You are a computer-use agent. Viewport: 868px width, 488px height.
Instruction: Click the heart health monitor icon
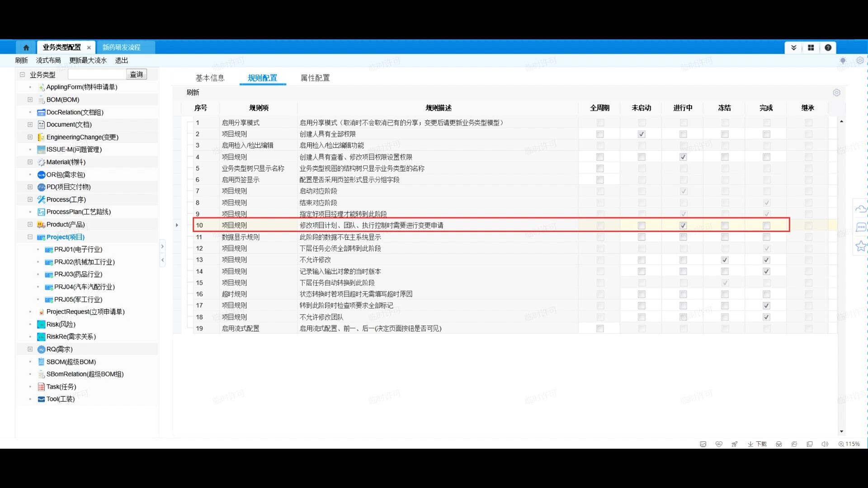(x=719, y=444)
